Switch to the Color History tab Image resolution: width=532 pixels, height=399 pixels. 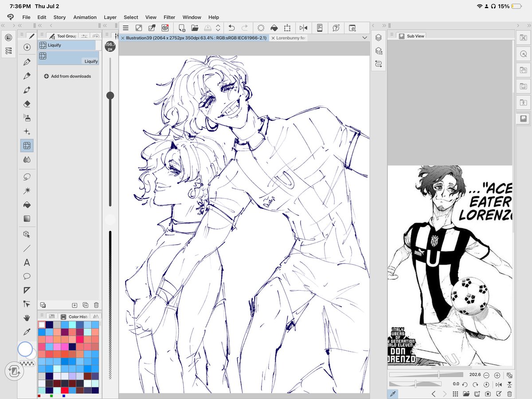tap(74, 317)
